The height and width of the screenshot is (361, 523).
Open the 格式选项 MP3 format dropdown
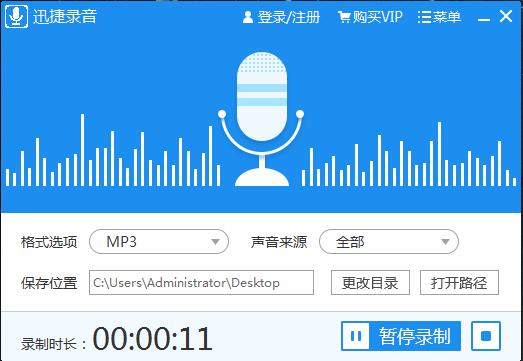coord(159,242)
